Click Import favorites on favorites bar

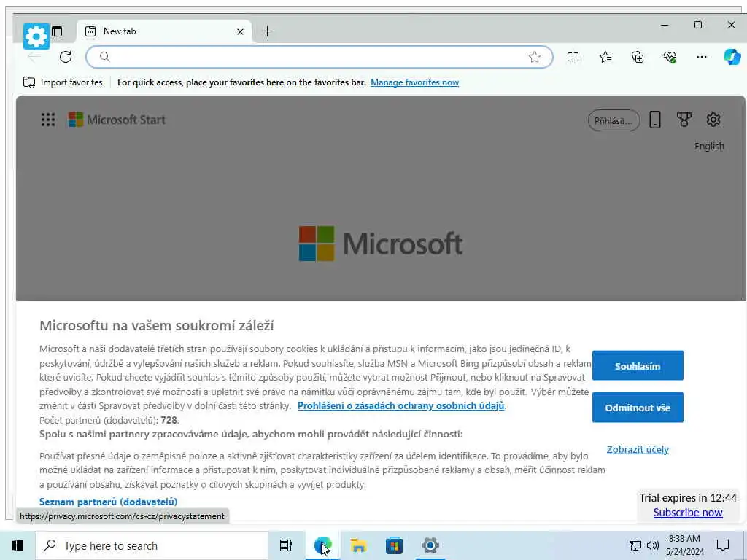[63, 82]
